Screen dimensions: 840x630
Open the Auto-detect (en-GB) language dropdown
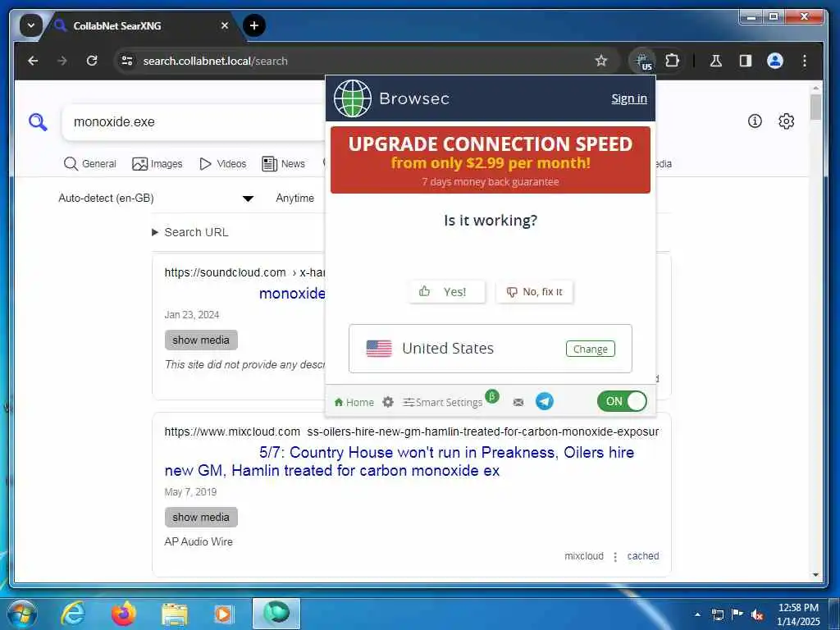pos(155,199)
